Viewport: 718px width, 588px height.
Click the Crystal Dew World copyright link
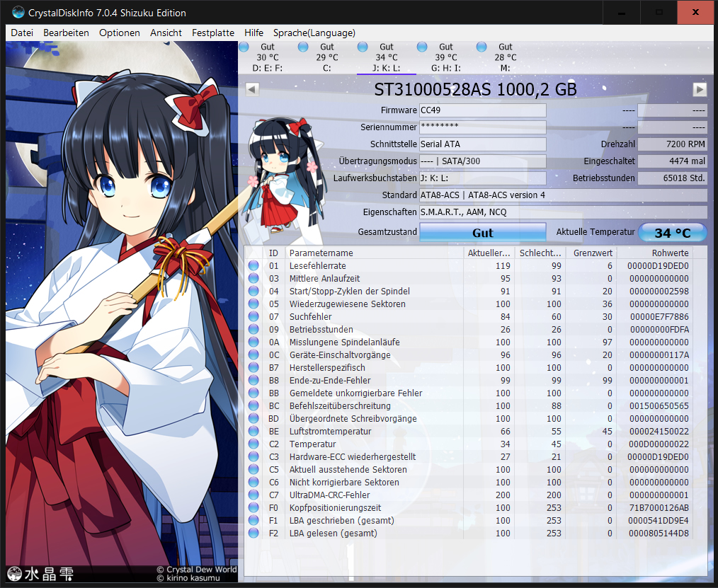click(197, 569)
